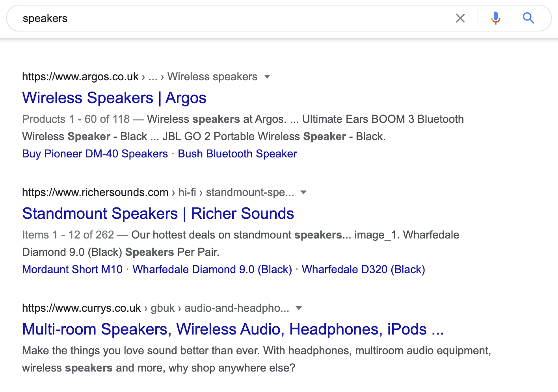The image size is (558, 392).
Task: Clear the search box with X icon
Action: [460, 18]
